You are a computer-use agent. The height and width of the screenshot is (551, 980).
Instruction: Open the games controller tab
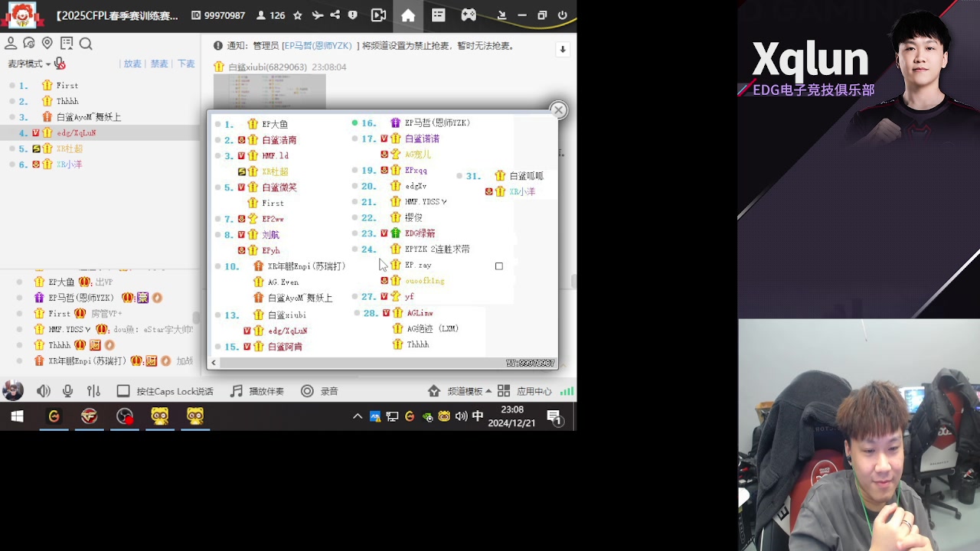point(469,15)
